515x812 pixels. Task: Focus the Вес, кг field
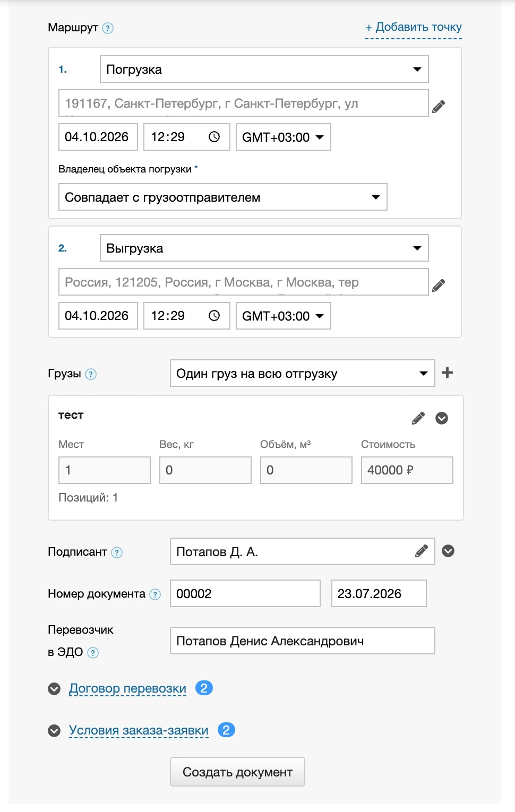click(205, 470)
